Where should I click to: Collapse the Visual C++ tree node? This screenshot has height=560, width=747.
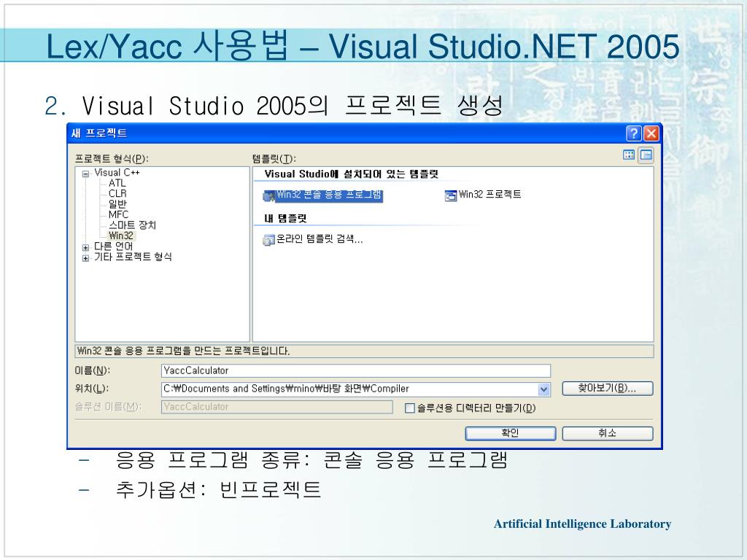86,174
